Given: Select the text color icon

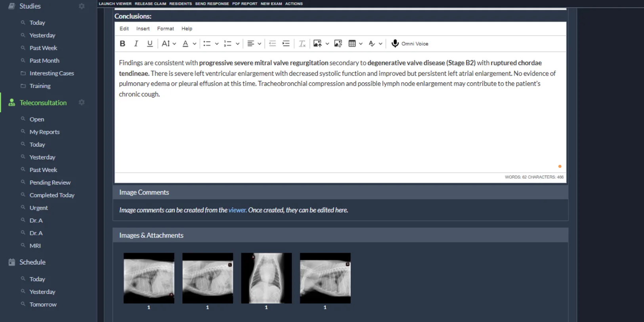Looking at the screenshot, I should (185, 44).
